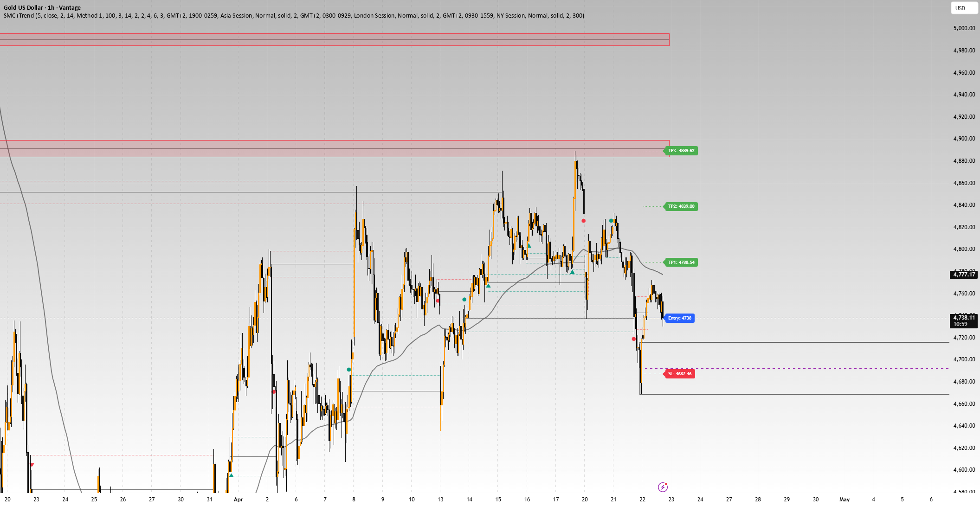980x506 pixels.
Task: Select the SMC+Trend indicator legend
Action: pos(294,15)
